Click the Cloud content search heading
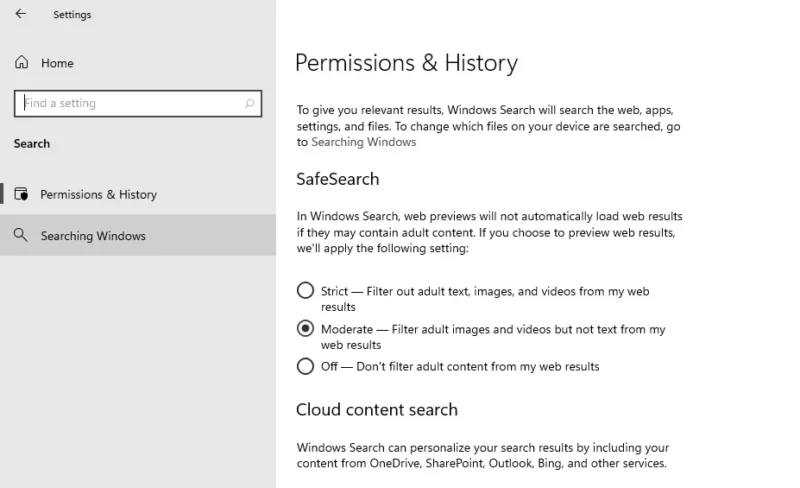 pyautogui.click(x=377, y=410)
